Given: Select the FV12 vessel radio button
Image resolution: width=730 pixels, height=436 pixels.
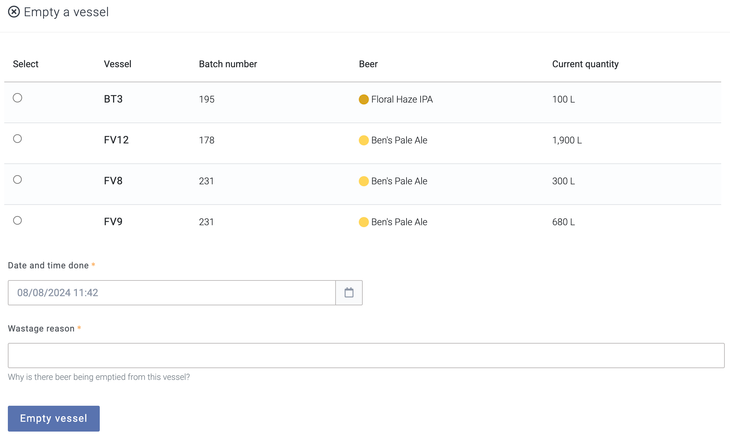Looking at the screenshot, I should pos(17,139).
